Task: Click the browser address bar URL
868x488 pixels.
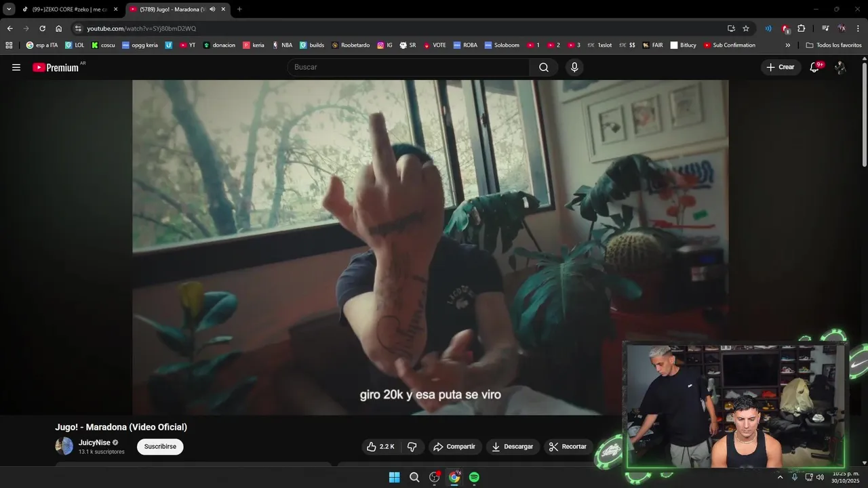Action: (x=141, y=28)
